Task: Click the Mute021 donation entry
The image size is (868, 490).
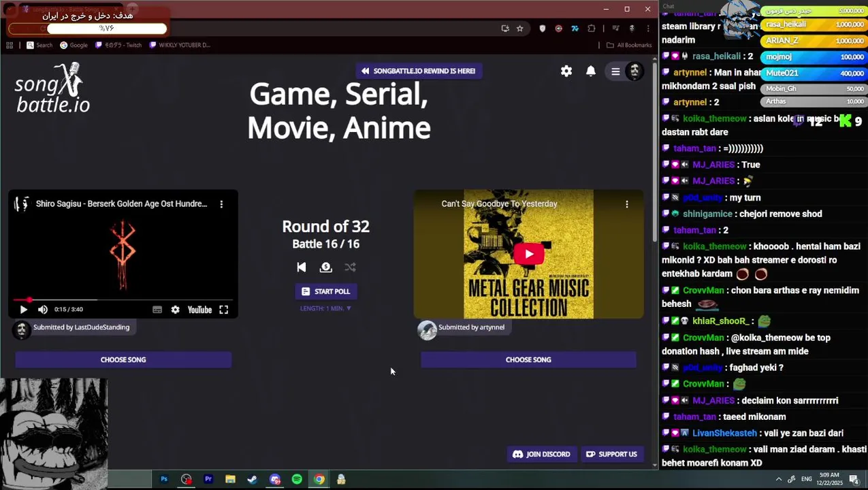Action: (814, 73)
